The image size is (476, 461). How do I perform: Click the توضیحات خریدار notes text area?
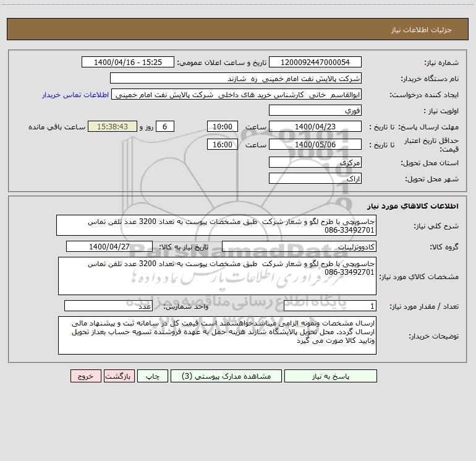click(x=217, y=335)
